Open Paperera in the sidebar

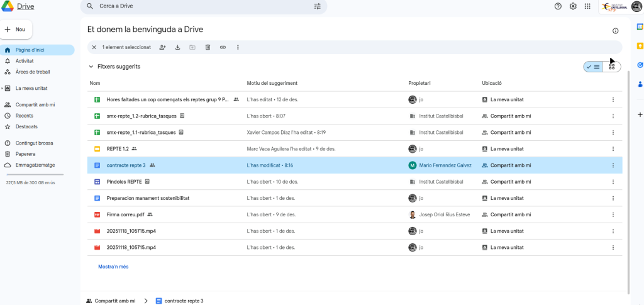click(25, 154)
